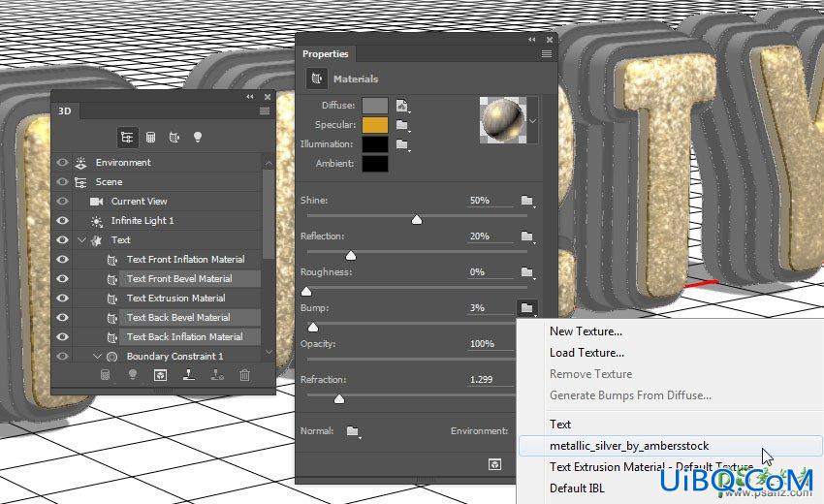
Task: Open the material preset picker dropdown arrow
Action: coord(533,121)
